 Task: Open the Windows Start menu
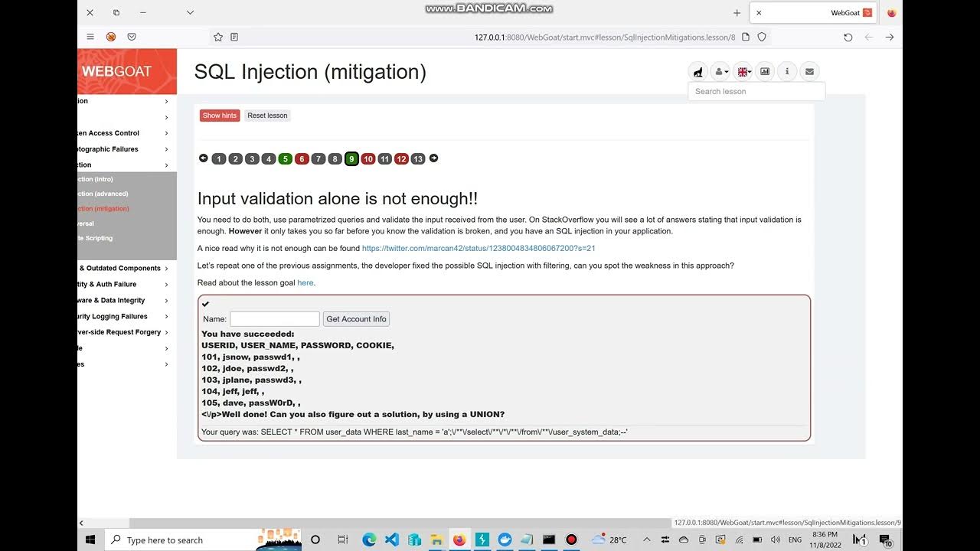[90, 540]
